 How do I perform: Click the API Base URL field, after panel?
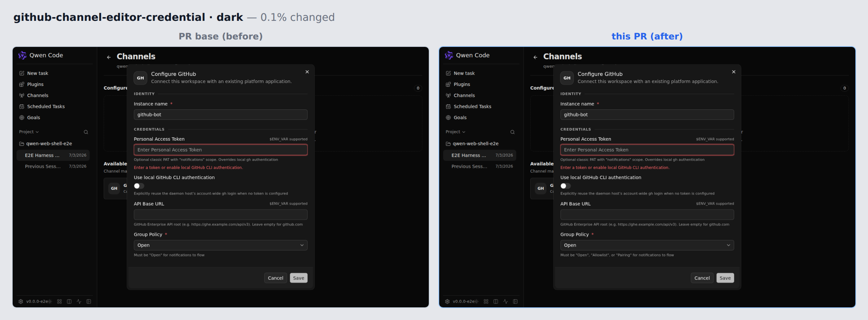click(647, 215)
